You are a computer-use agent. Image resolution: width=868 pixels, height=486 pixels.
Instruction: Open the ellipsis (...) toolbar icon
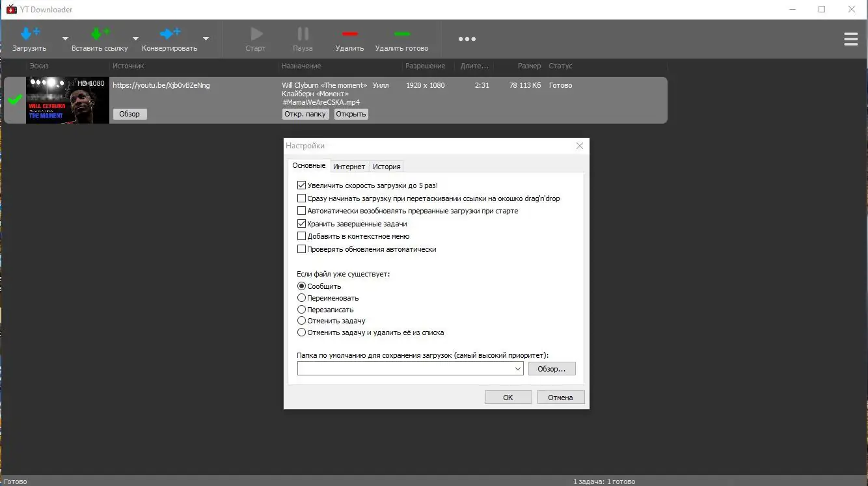467,39
